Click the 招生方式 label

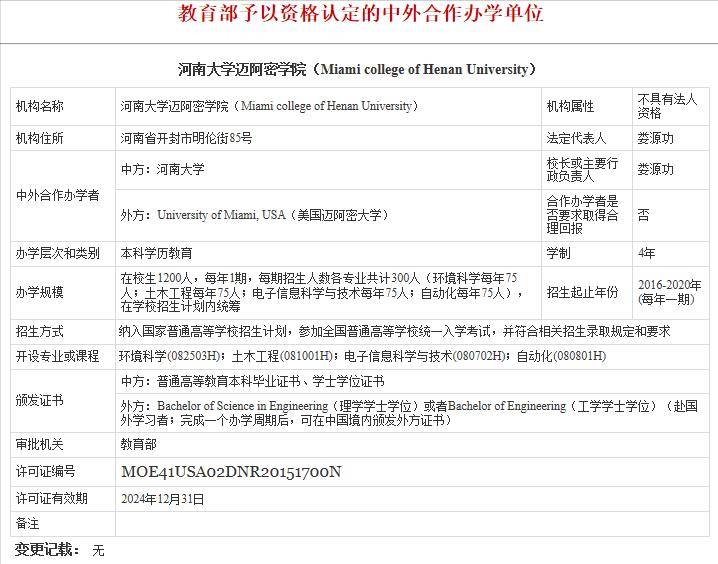[39, 331]
